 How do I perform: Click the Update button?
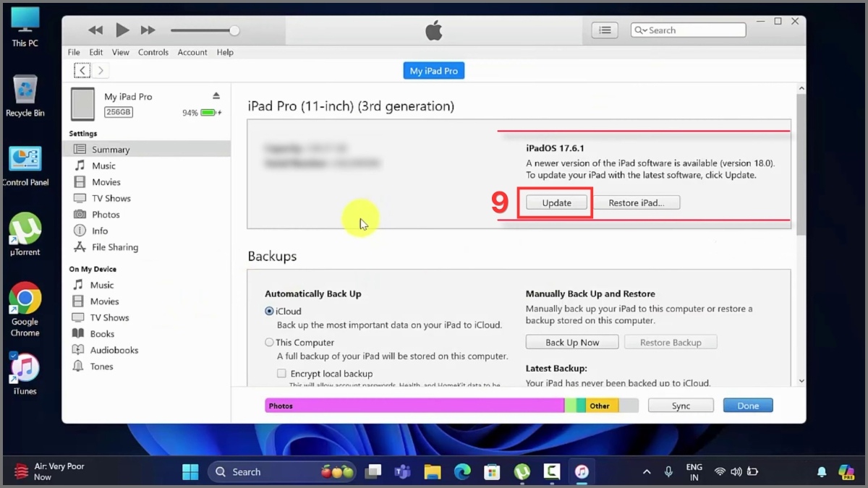click(557, 203)
